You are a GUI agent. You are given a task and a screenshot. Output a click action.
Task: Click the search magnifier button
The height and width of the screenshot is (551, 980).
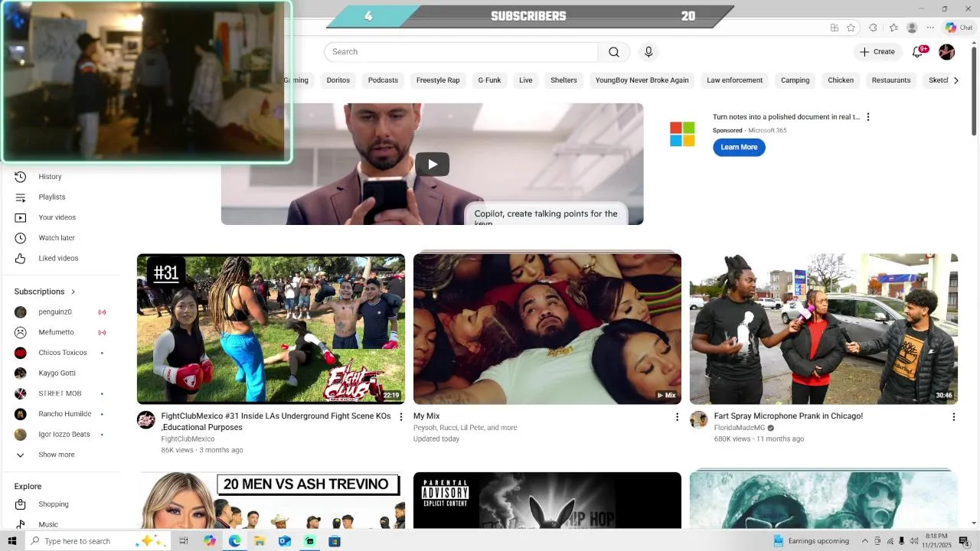(613, 52)
